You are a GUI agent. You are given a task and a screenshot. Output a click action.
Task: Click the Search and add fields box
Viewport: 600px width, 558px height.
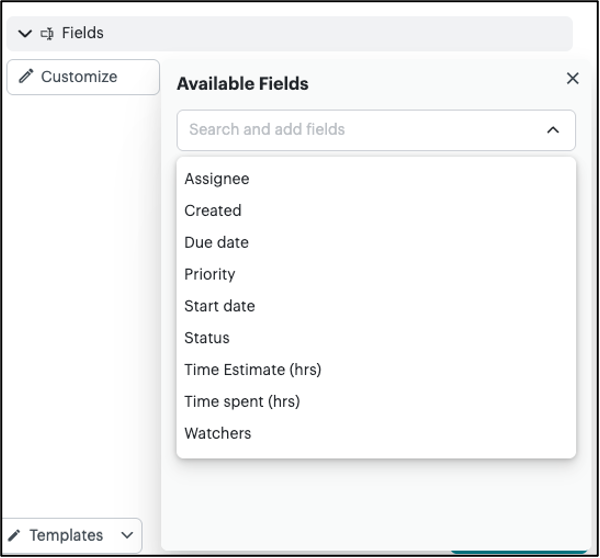tap(360, 129)
